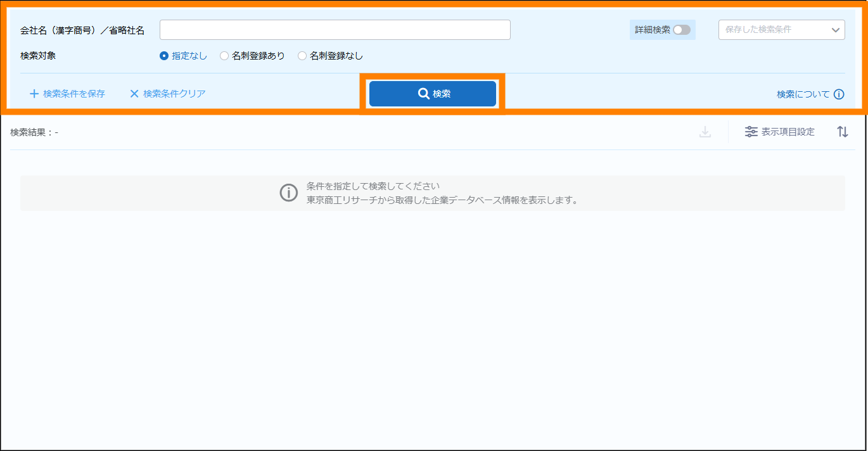
Task: Click the sort order arrows icon
Action: tap(842, 132)
